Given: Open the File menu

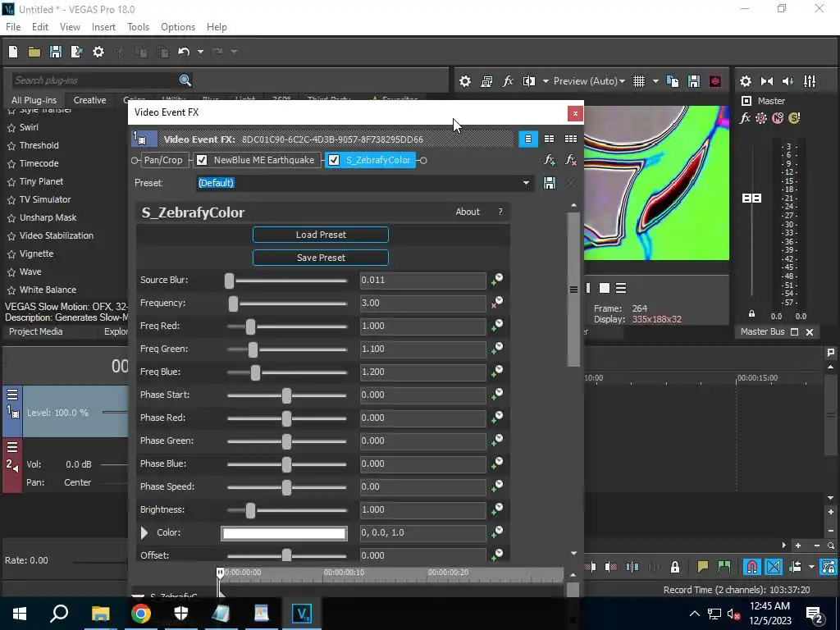Looking at the screenshot, I should (13, 27).
